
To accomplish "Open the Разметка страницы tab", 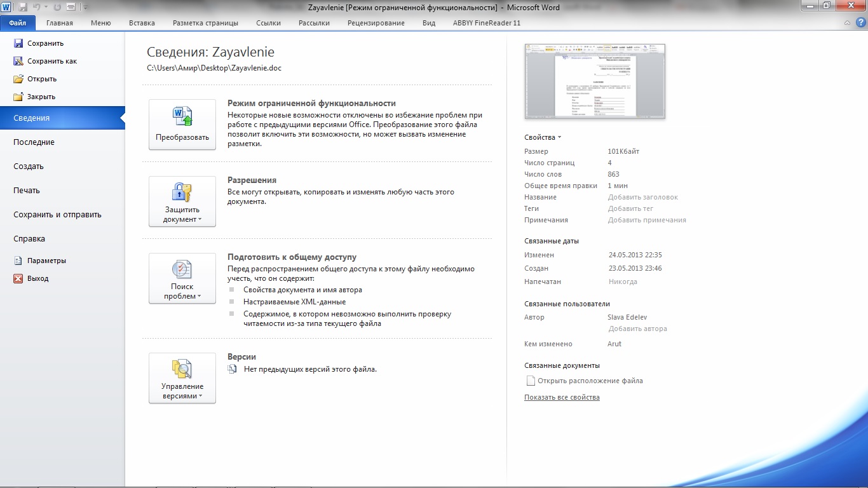I will [205, 23].
